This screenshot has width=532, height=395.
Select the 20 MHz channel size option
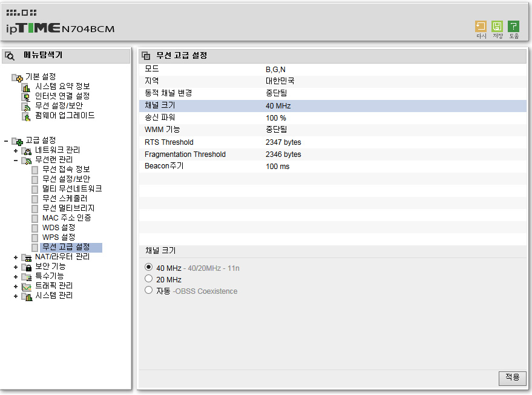[x=149, y=279]
